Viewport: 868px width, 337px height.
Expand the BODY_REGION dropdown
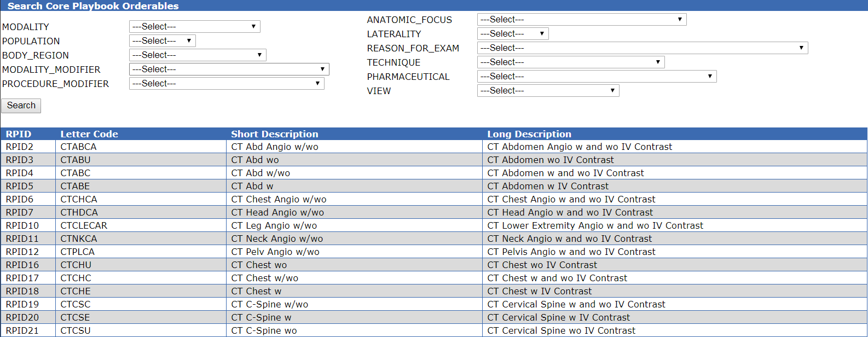pos(198,55)
